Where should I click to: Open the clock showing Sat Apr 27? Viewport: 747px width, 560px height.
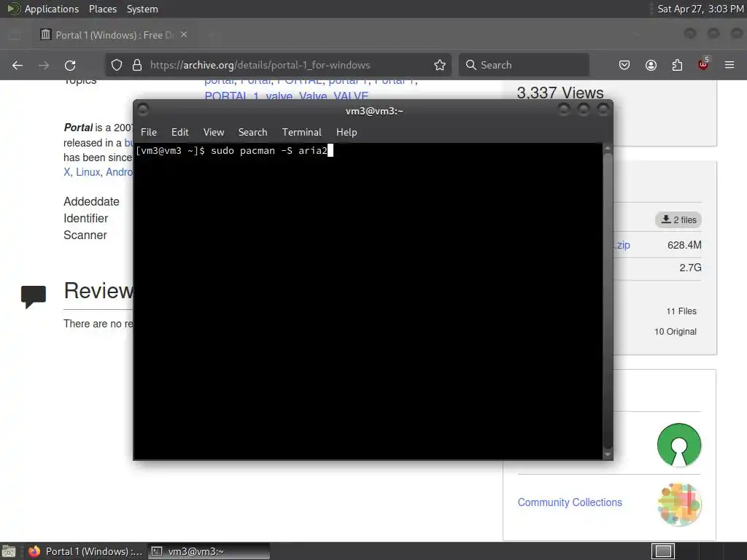tap(700, 9)
